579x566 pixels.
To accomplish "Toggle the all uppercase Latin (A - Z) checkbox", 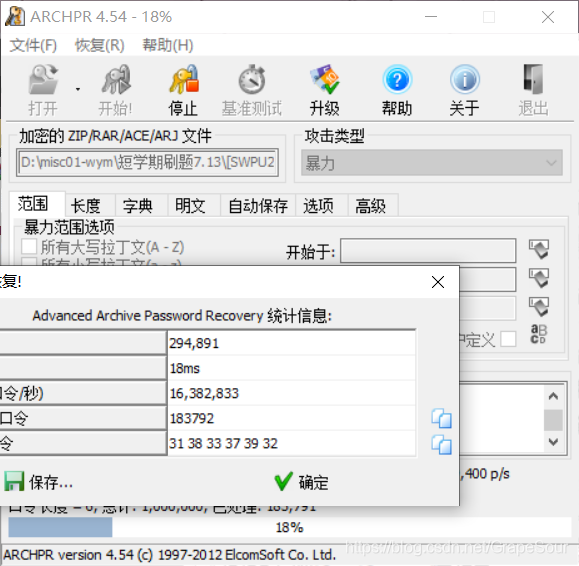I will [29, 247].
